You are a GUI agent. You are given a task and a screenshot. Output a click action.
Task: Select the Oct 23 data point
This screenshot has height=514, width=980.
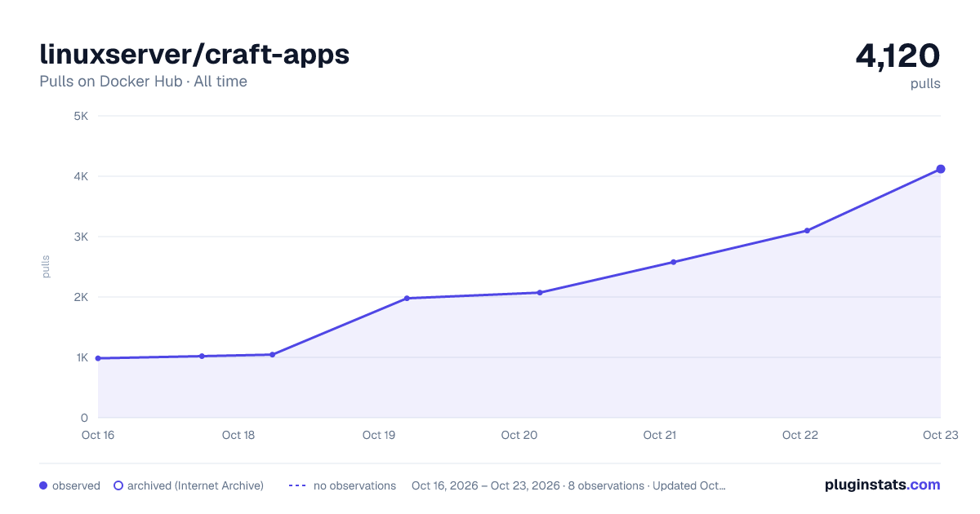coord(941,169)
